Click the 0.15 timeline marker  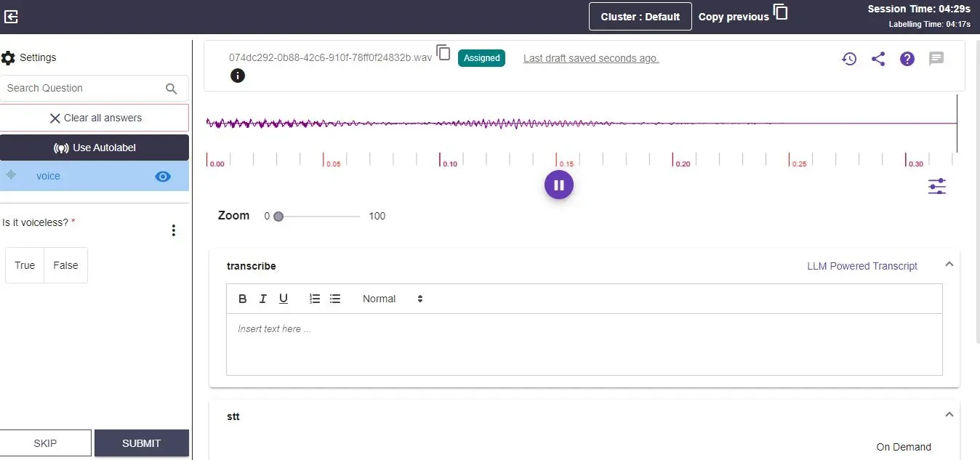click(566, 164)
